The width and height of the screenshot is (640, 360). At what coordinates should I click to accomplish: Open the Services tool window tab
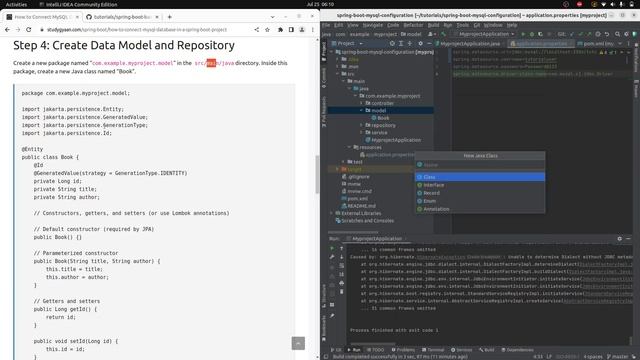(462, 350)
